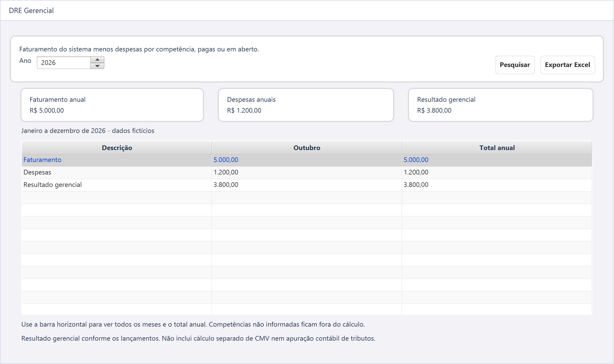Click the Despesas anuais summary card
This screenshot has width=614, height=364.
pyautogui.click(x=306, y=105)
